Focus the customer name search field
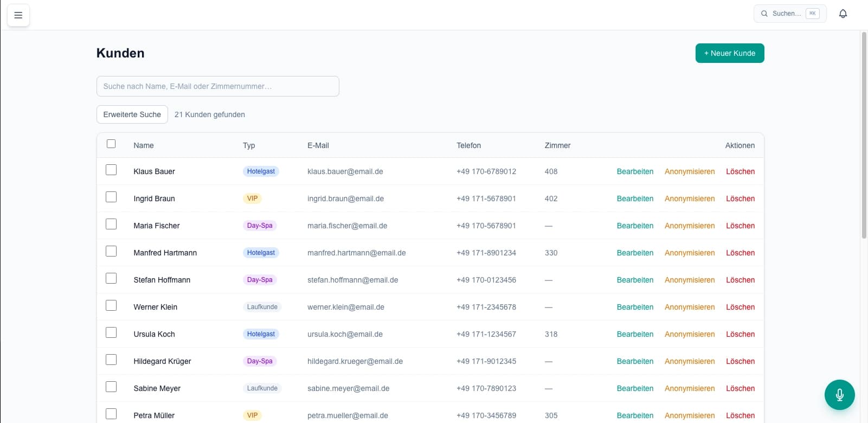868x423 pixels. (x=217, y=86)
